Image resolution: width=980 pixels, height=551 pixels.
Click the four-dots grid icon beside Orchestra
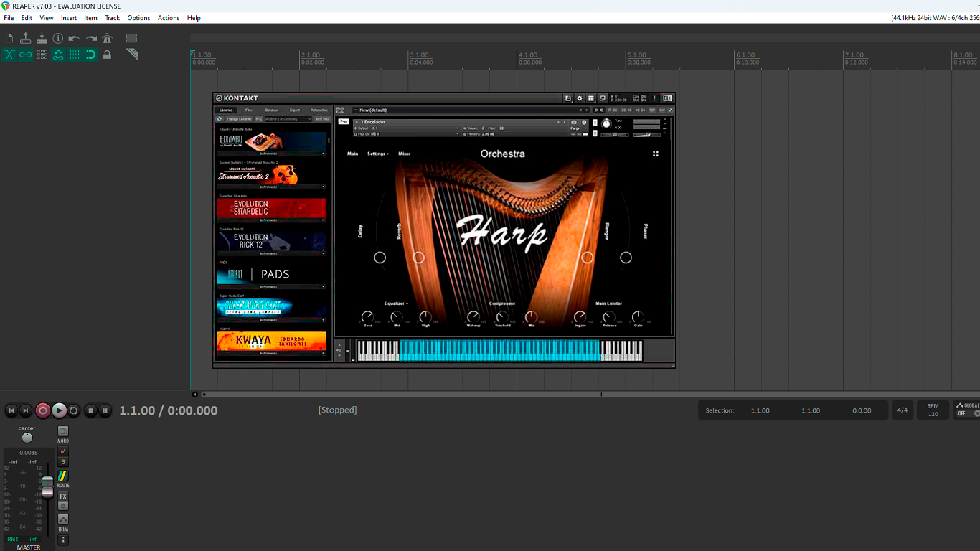[655, 154]
